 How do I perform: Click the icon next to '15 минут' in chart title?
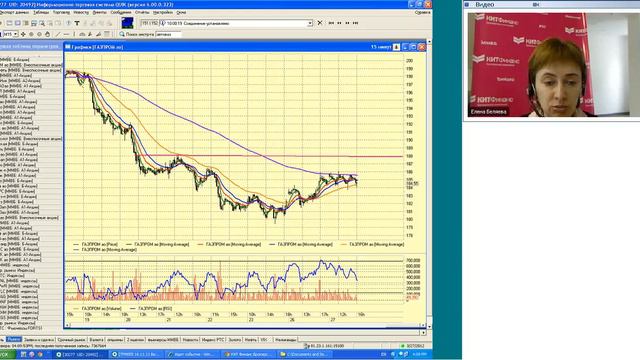396,47
